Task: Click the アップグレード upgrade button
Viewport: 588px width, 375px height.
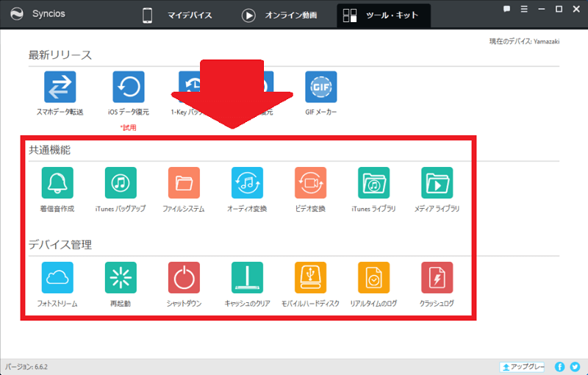Action: coord(522,367)
